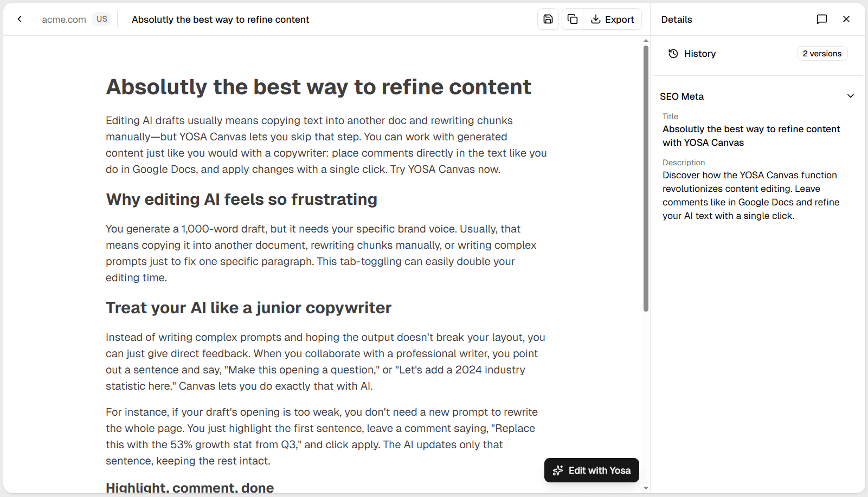868x497 pixels.
Task: Collapse the SEO Meta section
Action: (850, 95)
